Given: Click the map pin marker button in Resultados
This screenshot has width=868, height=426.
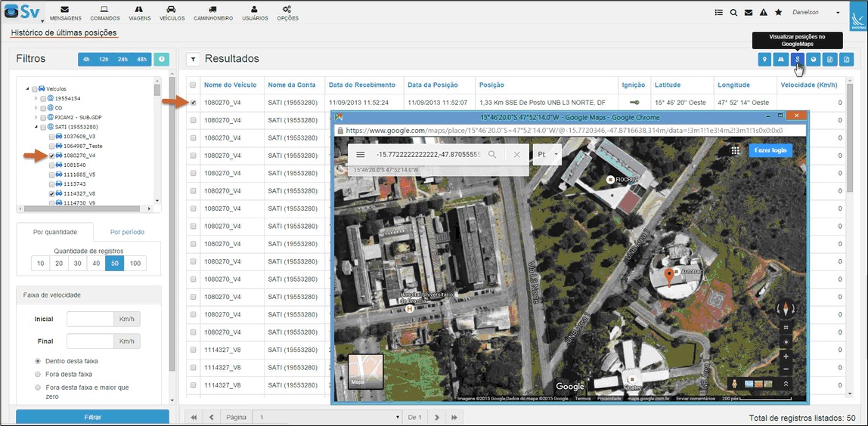Looking at the screenshot, I should click(x=765, y=59).
